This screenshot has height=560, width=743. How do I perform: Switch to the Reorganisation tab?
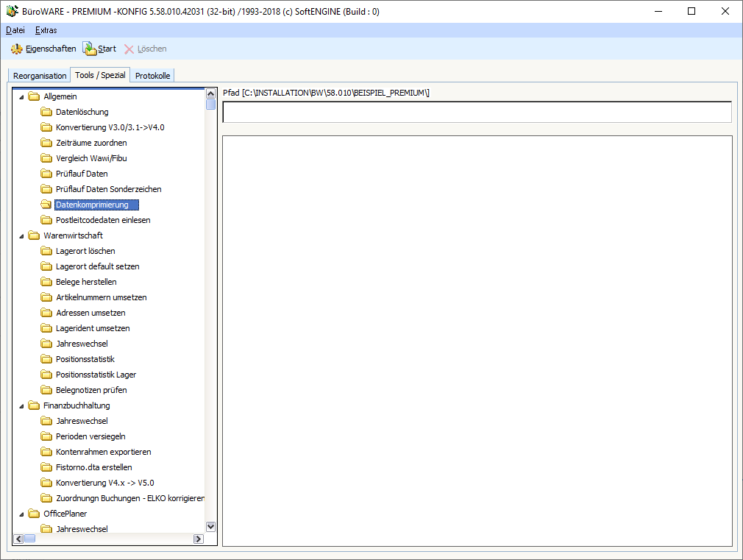coord(40,76)
